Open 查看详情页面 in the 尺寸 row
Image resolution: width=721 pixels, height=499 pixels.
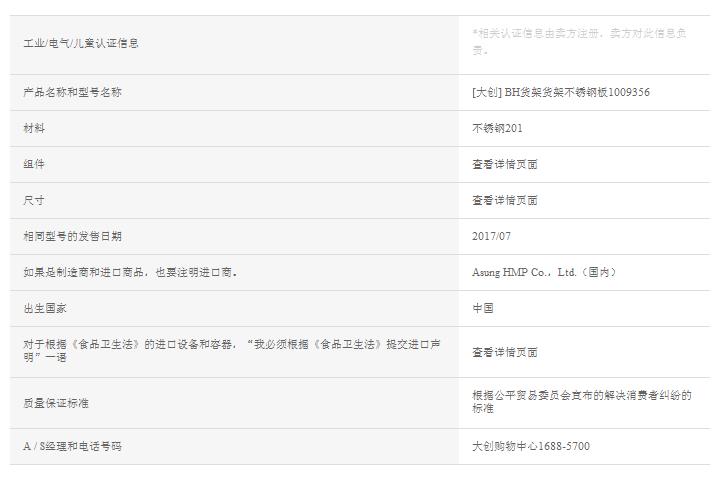(x=504, y=200)
